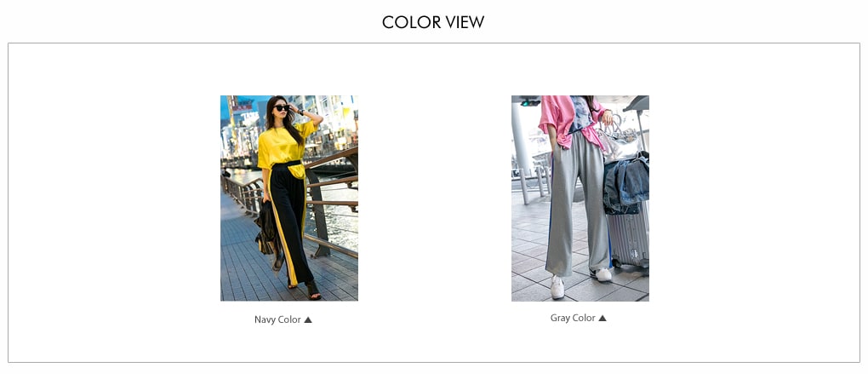Click the triangle icon beside Navy Color
The width and height of the screenshot is (868, 374).
click(x=308, y=319)
